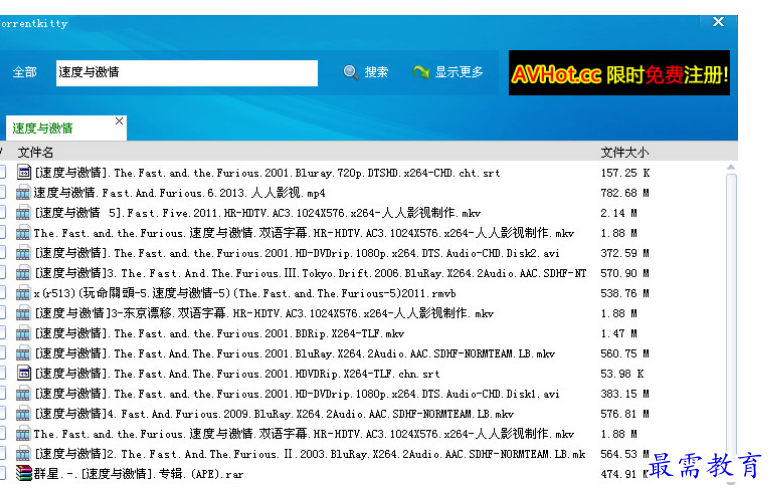770x497 pixels.
Task: Click video icon of the Tokyo.Drift.2006 row
Action: (x=23, y=273)
